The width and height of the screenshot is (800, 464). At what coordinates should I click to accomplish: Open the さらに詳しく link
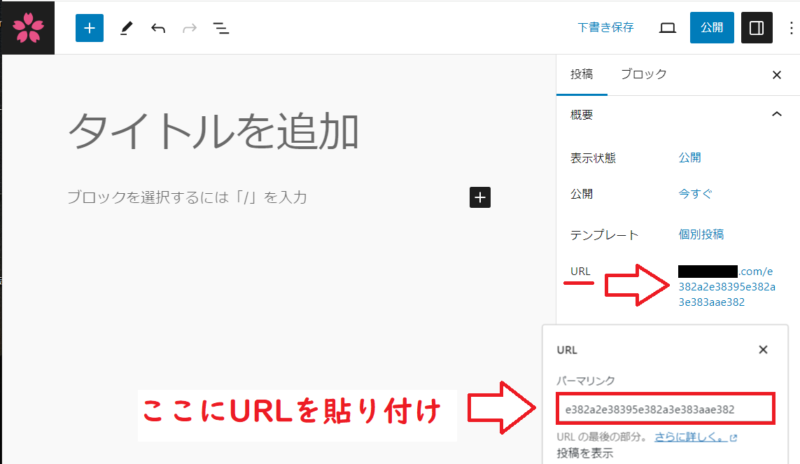coord(696,437)
